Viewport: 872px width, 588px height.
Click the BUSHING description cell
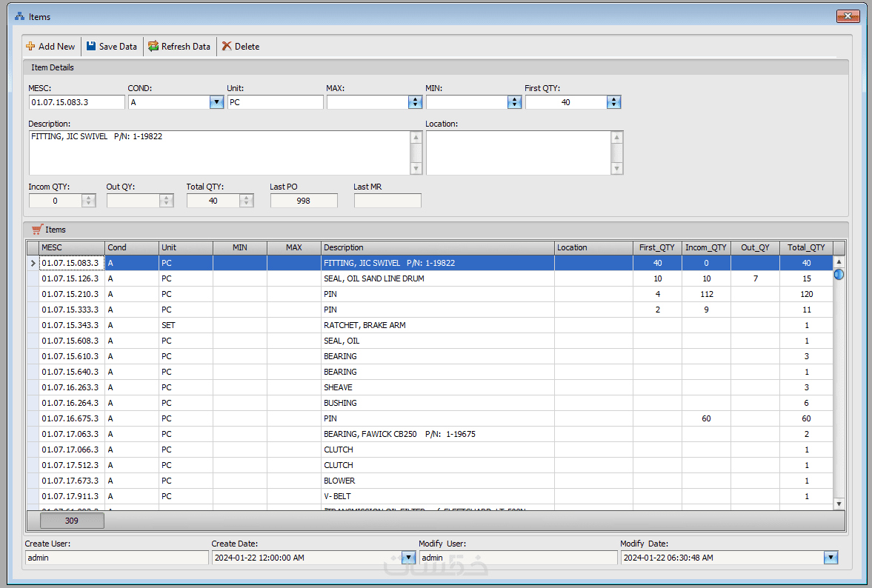point(438,403)
